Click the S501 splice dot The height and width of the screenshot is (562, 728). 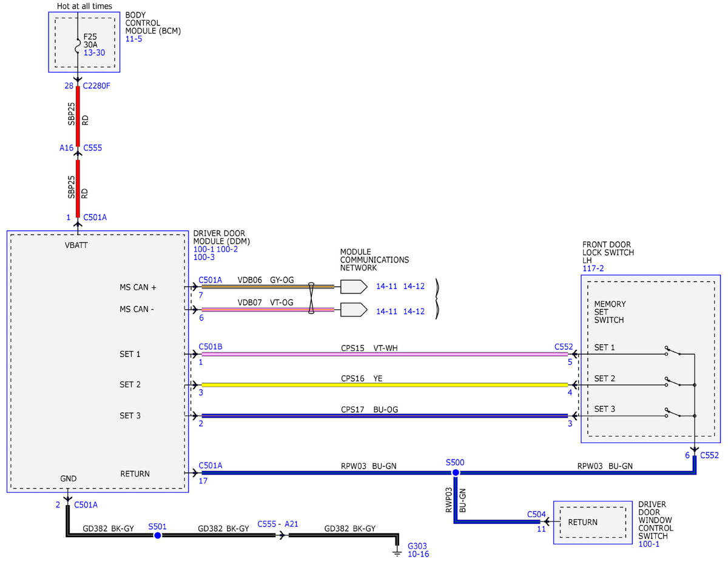pyautogui.click(x=158, y=535)
